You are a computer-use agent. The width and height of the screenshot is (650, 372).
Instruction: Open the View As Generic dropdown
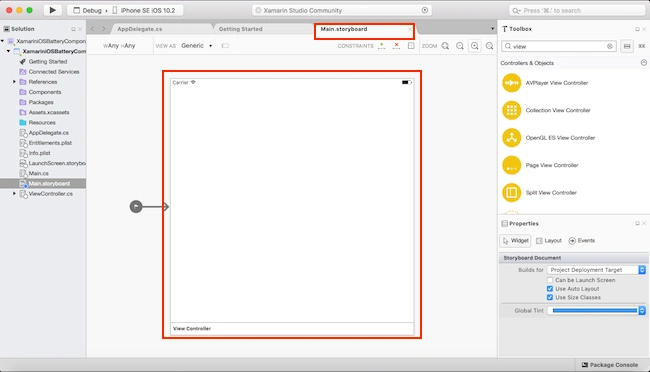[x=197, y=46]
